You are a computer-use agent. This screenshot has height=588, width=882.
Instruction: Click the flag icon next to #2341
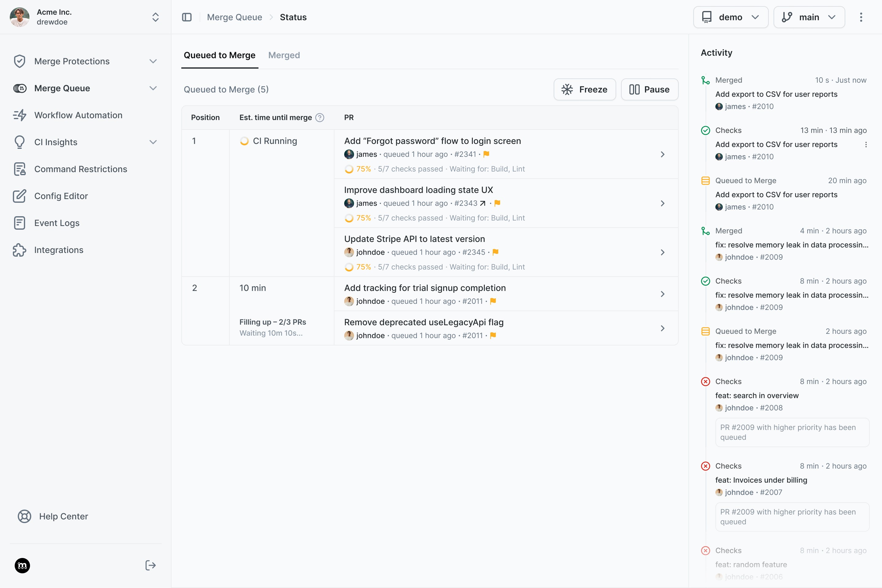point(486,154)
